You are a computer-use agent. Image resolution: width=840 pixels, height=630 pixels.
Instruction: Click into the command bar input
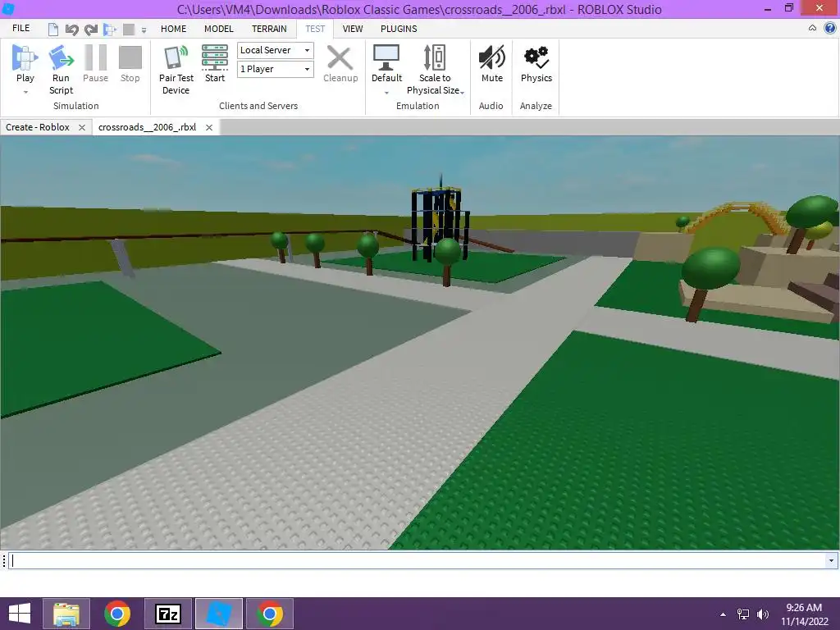pos(417,561)
